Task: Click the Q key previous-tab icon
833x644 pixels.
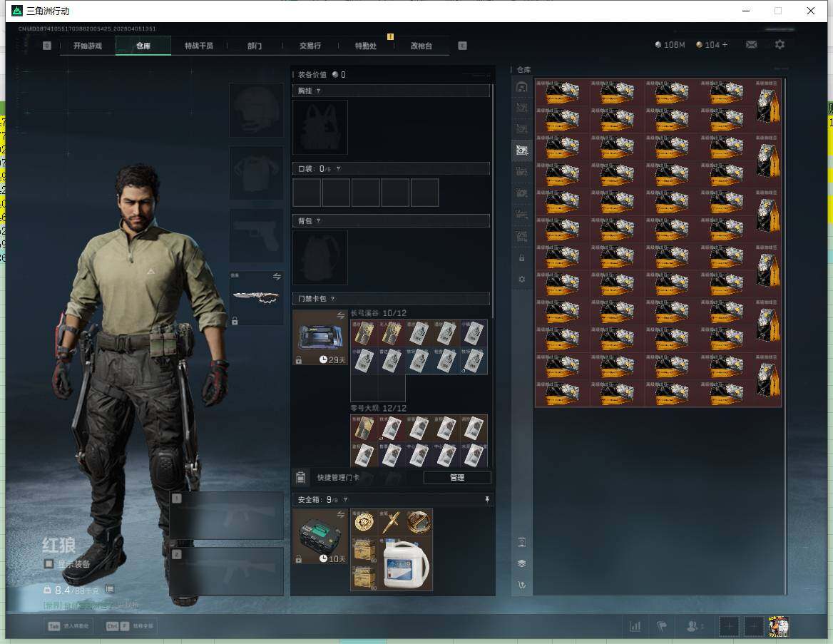Action: (47, 46)
